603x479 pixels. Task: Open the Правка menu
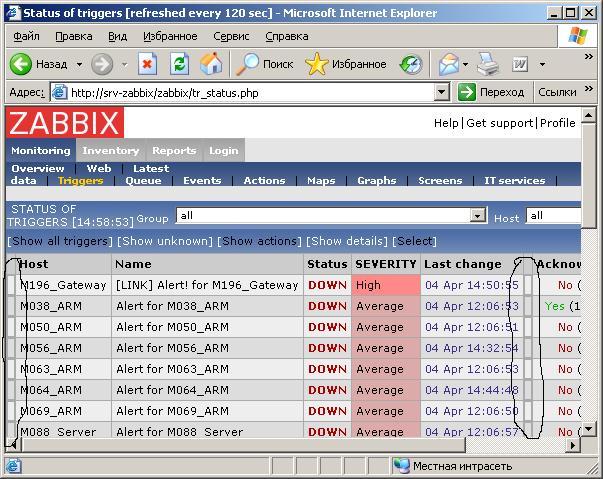(x=73, y=36)
